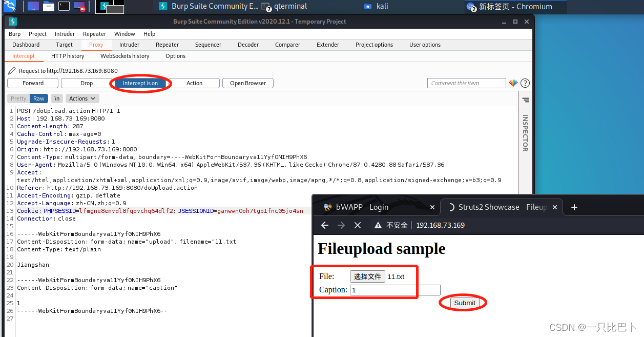Open the Action button menu
The height and width of the screenshot is (337, 644).
pos(194,83)
